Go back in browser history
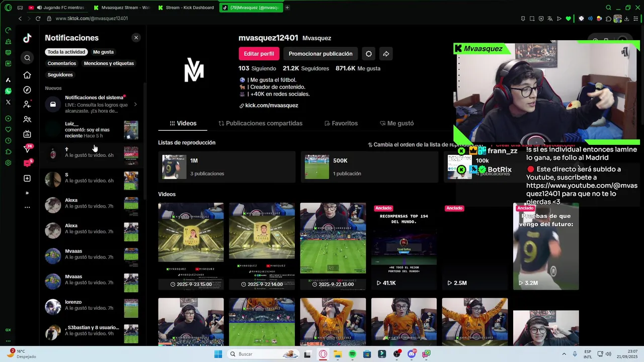This screenshot has width=644, height=362. coord(20,19)
